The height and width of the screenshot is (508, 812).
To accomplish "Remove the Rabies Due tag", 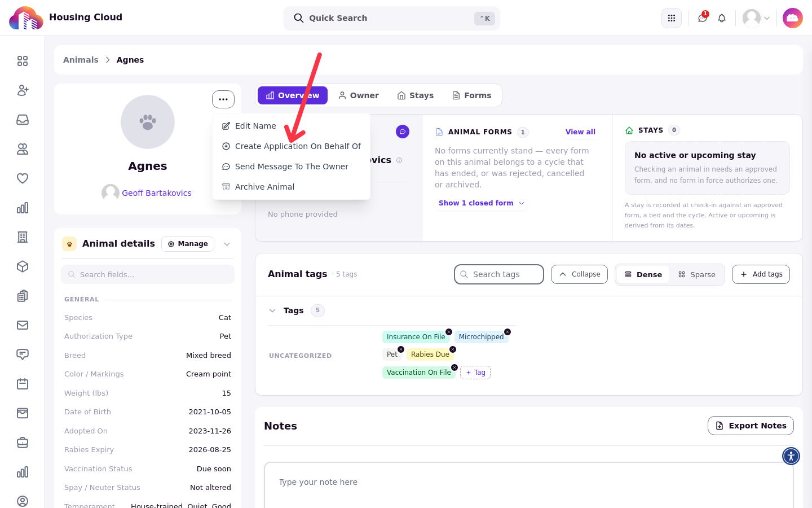I will tap(453, 349).
